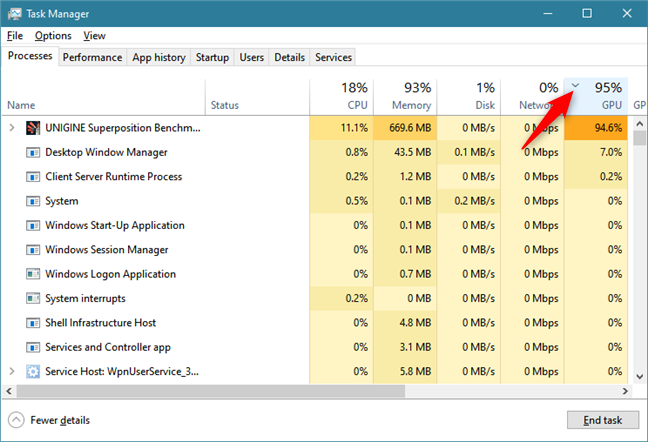Click the 5.8 MB memory cell
Screen dimensions: 648x442
click(x=405, y=371)
